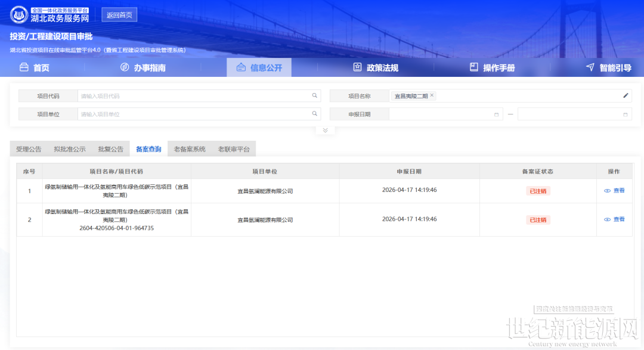Select the 老备案系统 tab
Viewport: 644px width, 350px height.
pos(190,149)
